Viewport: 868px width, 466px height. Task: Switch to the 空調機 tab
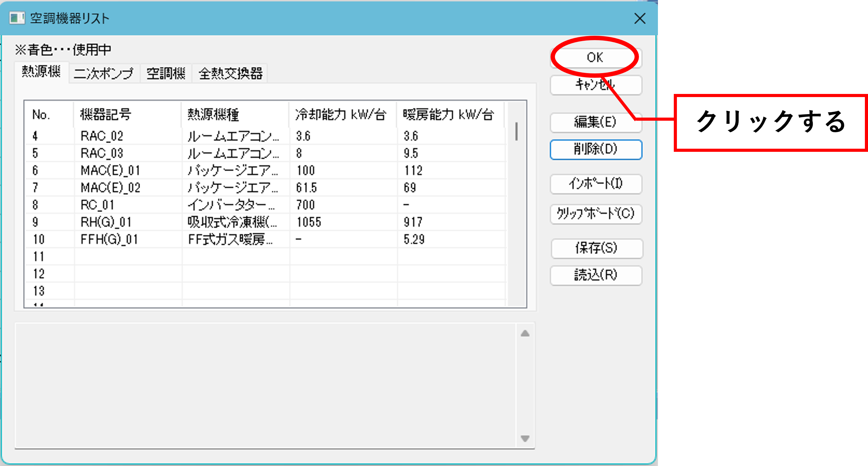(x=166, y=73)
